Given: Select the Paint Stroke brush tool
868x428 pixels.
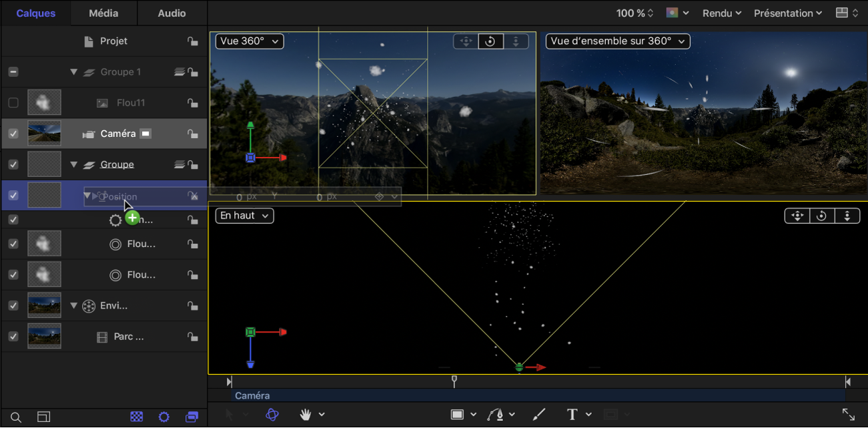Looking at the screenshot, I should click(538, 415).
